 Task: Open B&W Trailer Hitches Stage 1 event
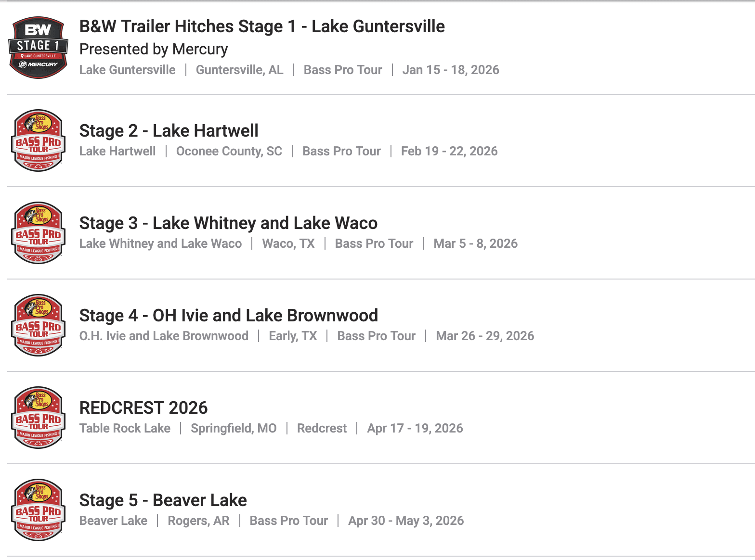click(262, 26)
